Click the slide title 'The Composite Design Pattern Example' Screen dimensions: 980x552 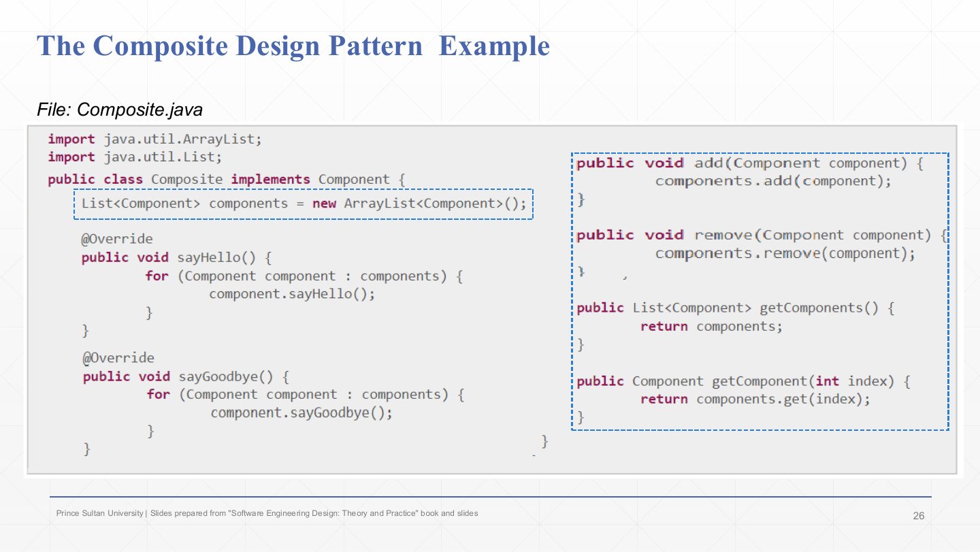293,46
